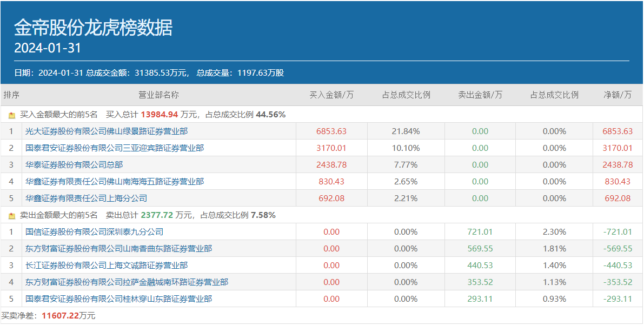Select buy amount 3170.01 cell
The width and height of the screenshot is (644, 325).
click(x=331, y=148)
